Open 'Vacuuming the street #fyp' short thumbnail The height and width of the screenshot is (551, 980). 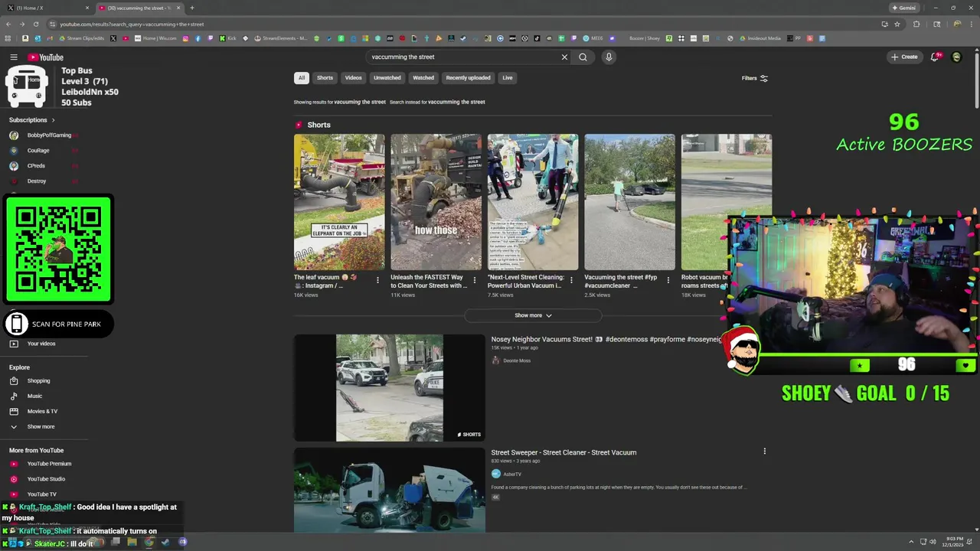click(630, 202)
